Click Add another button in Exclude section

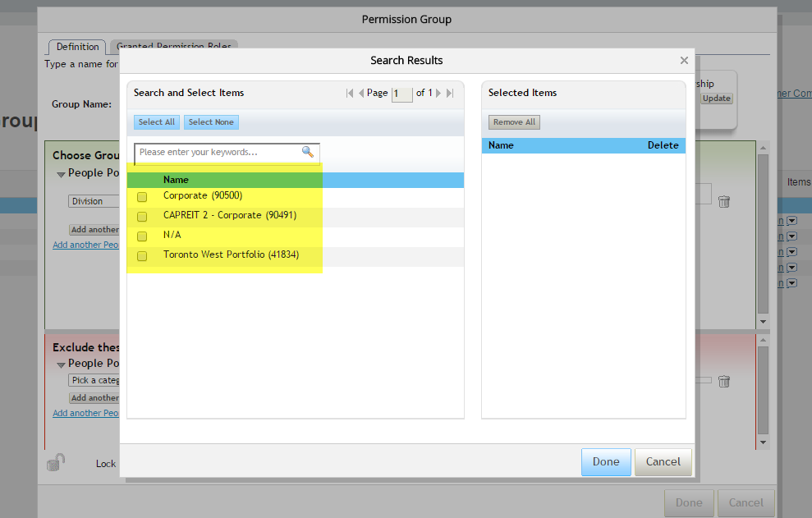94,398
